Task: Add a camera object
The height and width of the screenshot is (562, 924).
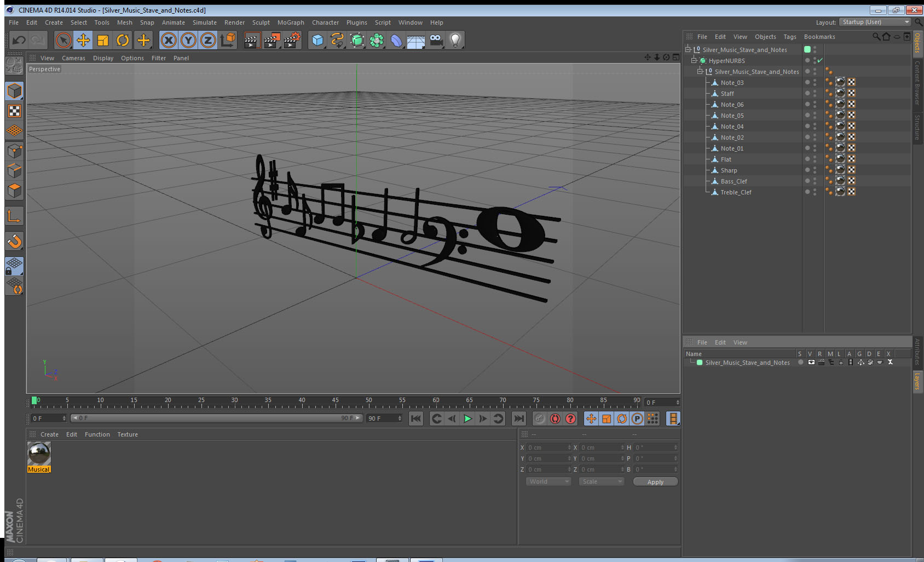Action: (x=436, y=40)
